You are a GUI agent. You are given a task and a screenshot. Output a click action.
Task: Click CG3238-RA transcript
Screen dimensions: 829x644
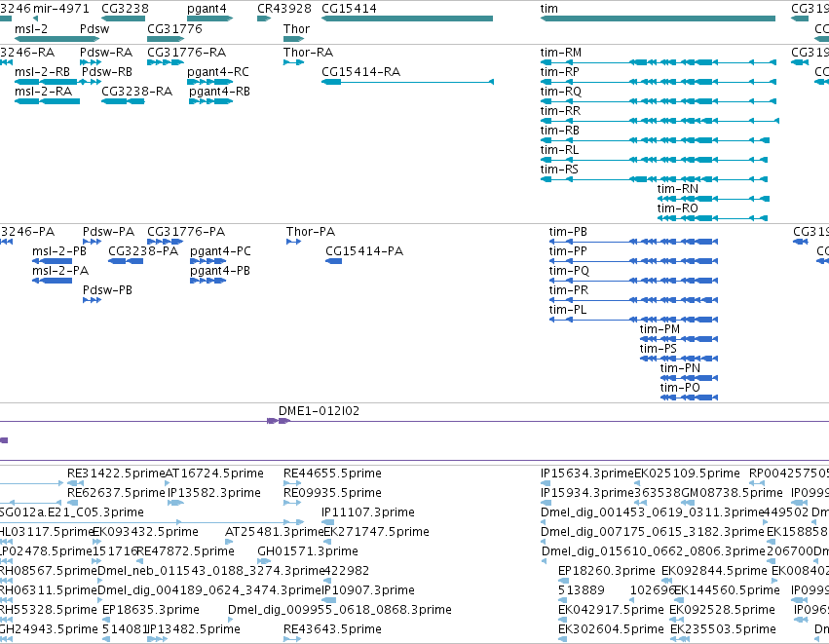pos(123,101)
